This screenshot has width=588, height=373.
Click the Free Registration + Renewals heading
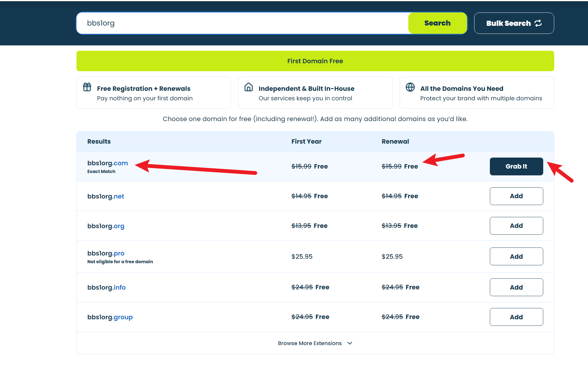point(144,88)
